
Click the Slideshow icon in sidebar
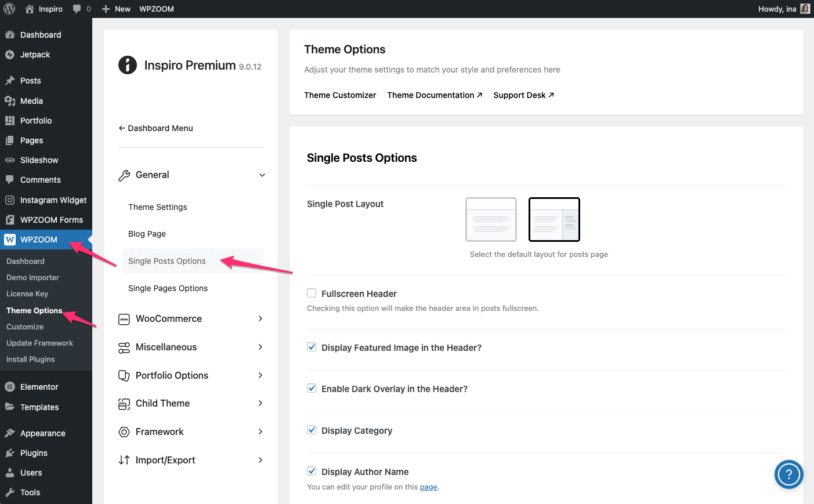10,160
